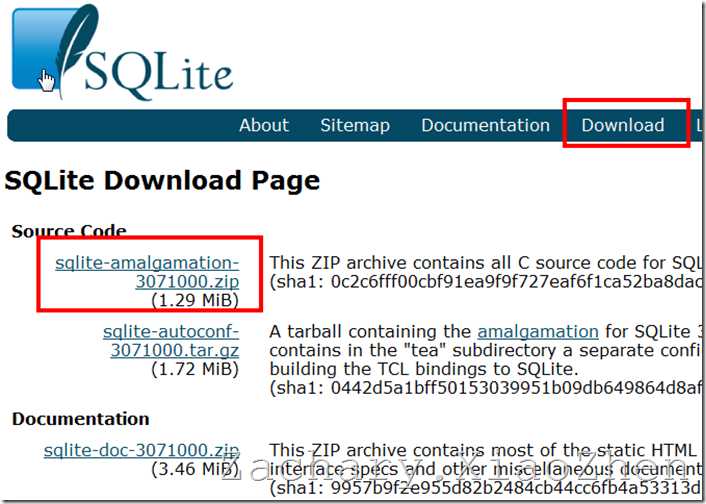Click the SQLite feather logo
706x504 pixels.
[122, 51]
